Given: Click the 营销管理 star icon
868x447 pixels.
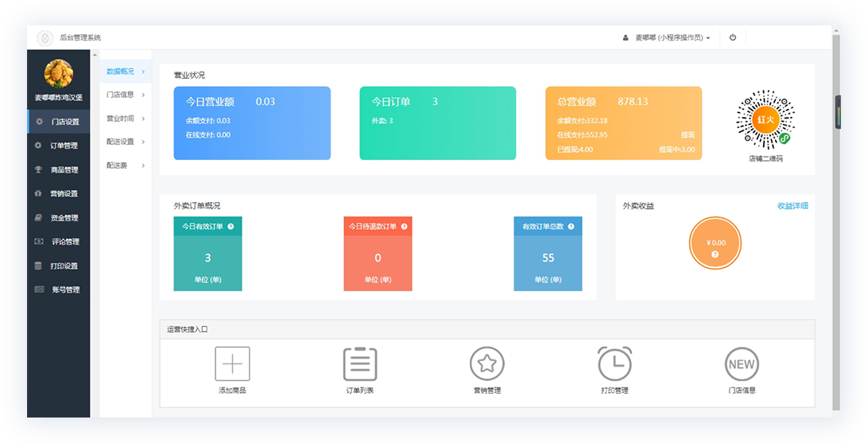Looking at the screenshot, I should tap(486, 364).
